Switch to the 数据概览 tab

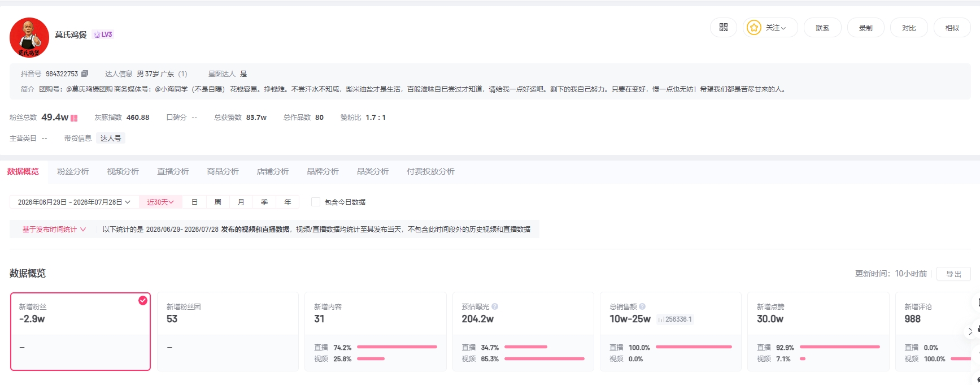click(23, 171)
